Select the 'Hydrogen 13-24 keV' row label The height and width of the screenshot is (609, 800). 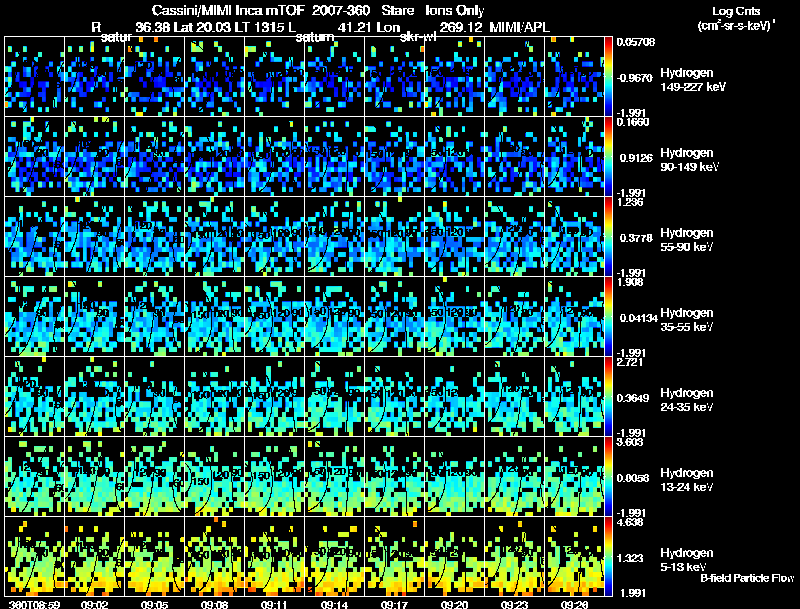click(687, 480)
